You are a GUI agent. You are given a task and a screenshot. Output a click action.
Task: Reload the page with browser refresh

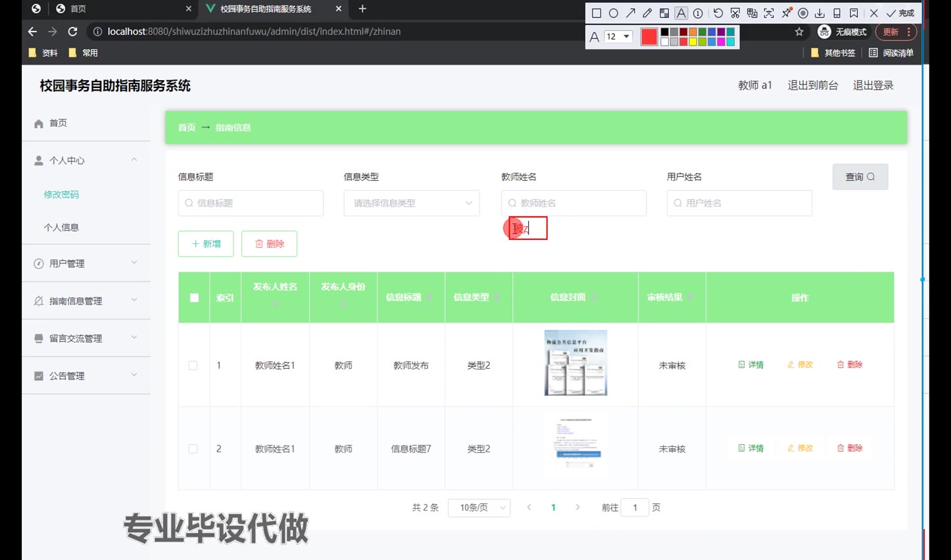pyautogui.click(x=73, y=32)
